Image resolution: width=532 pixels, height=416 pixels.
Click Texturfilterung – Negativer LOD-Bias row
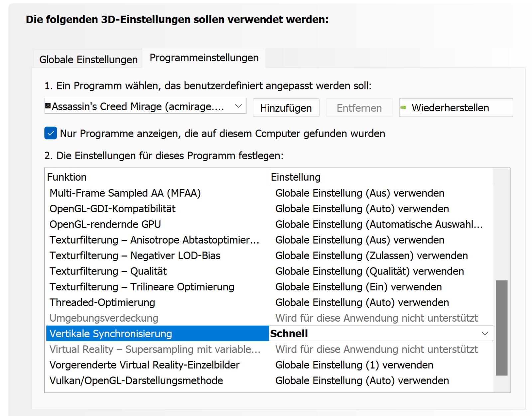[135, 256]
